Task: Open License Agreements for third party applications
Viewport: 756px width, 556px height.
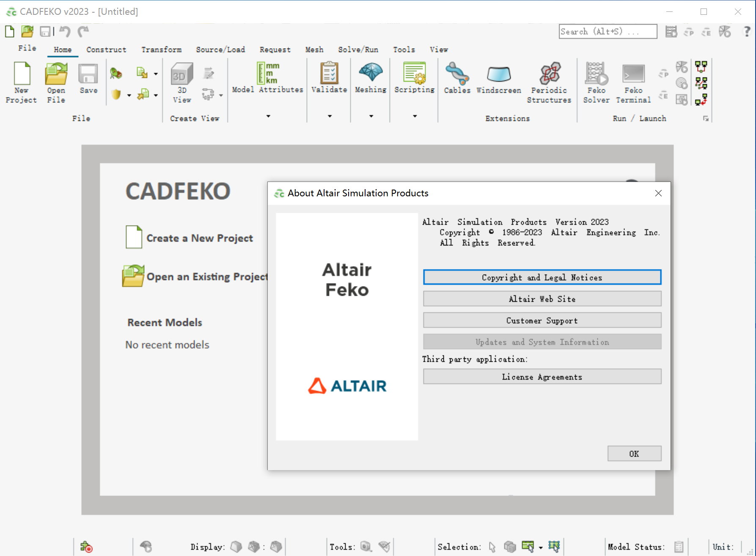Action: pos(542,377)
